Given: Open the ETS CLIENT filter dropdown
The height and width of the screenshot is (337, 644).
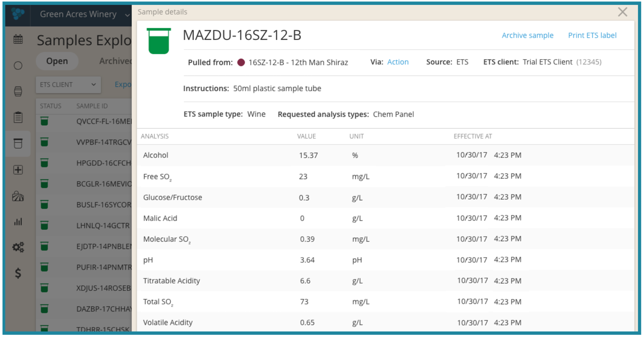Looking at the screenshot, I should coord(68,85).
